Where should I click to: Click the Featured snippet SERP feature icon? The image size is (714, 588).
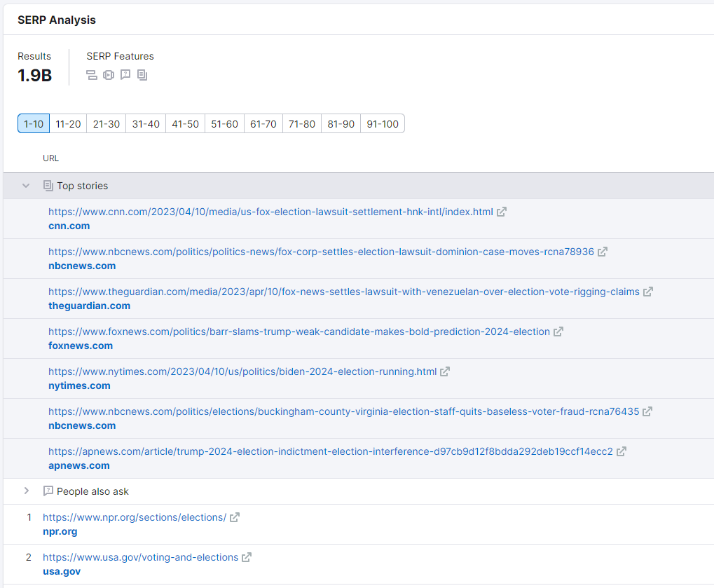coord(92,75)
